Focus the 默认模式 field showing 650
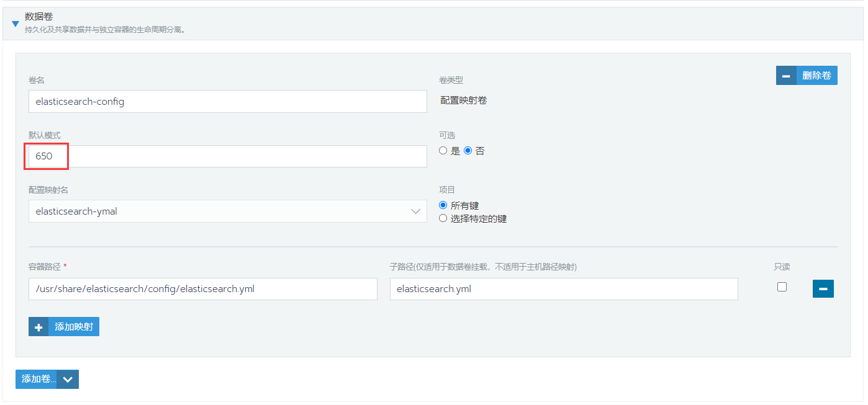 tap(227, 156)
